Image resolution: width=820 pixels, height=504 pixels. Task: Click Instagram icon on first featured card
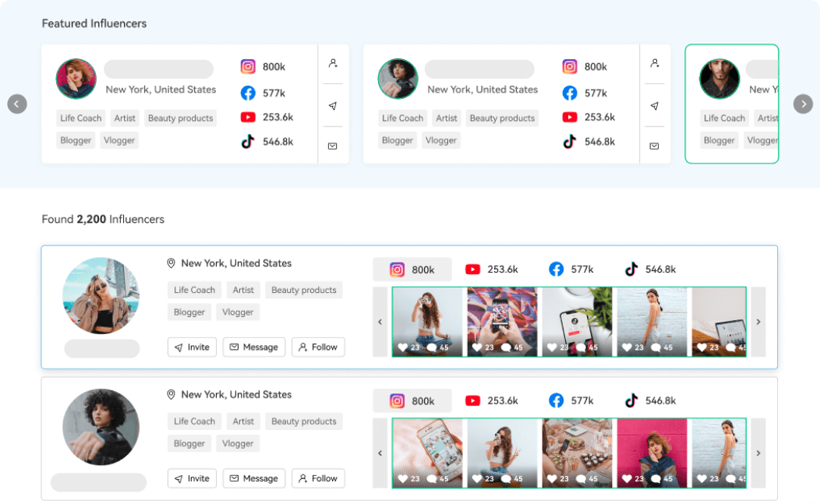(x=248, y=67)
